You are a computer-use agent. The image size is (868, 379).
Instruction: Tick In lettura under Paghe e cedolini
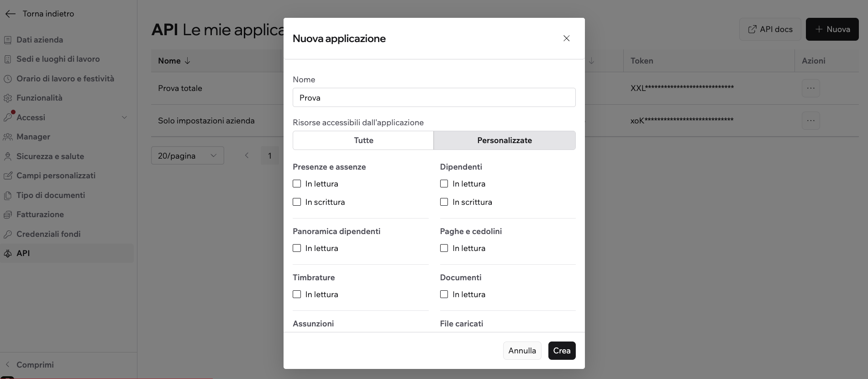444,248
